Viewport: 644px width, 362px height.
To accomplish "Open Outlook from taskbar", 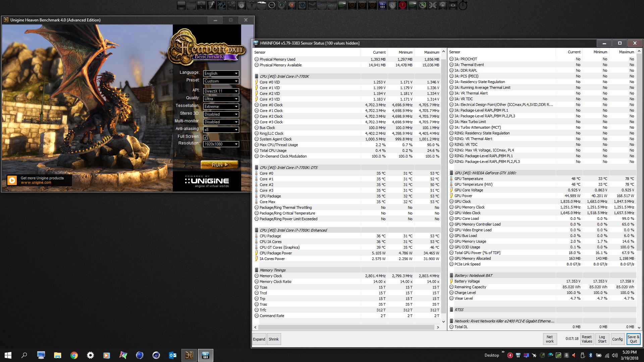I will 172,355.
